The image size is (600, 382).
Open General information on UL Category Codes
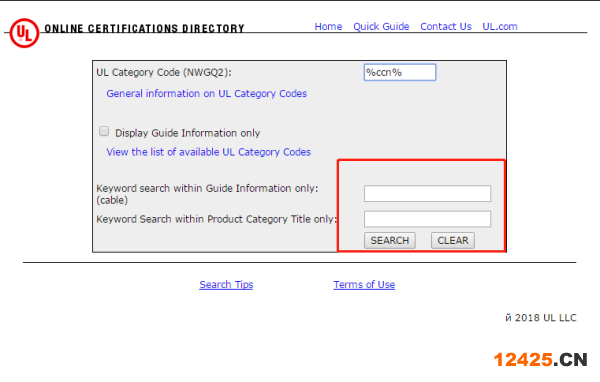[x=207, y=93]
